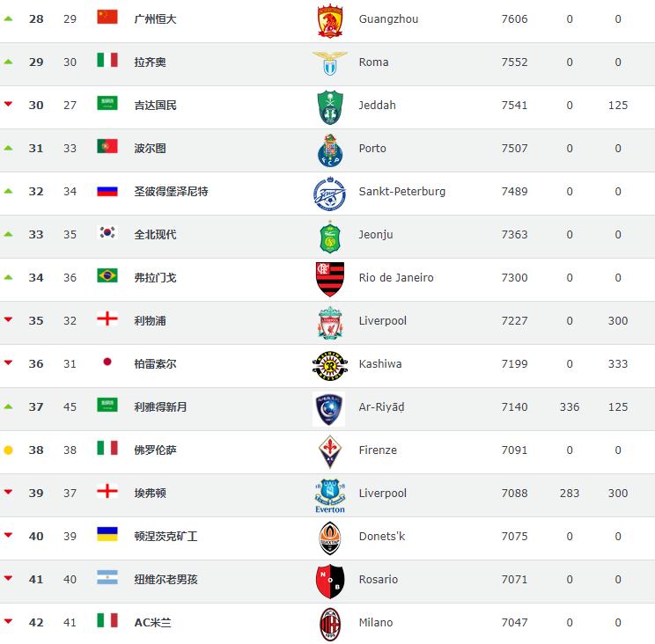
Task: Click the AC Milan club crest
Action: (x=330, y=623)
